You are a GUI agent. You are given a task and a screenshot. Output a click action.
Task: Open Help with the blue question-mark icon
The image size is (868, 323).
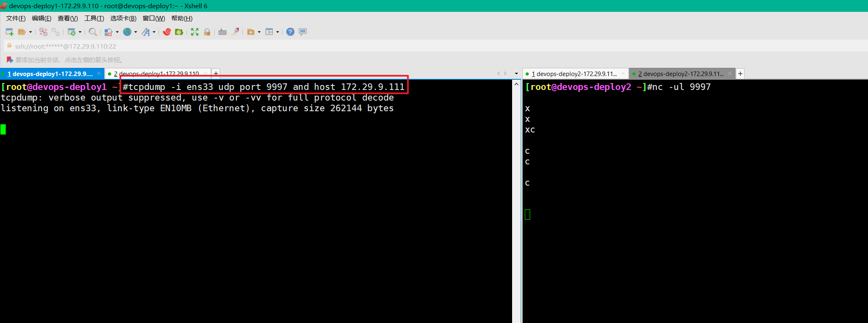coord(290,32)
